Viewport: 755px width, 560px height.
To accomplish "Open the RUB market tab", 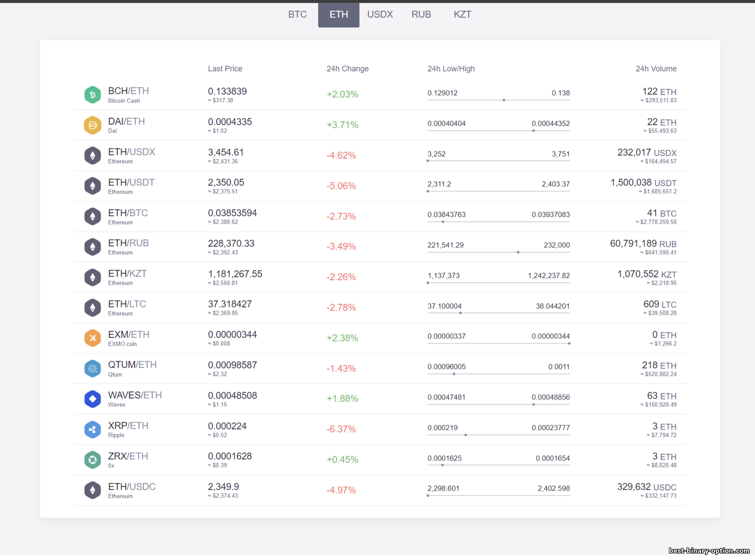I will (421, 15).
